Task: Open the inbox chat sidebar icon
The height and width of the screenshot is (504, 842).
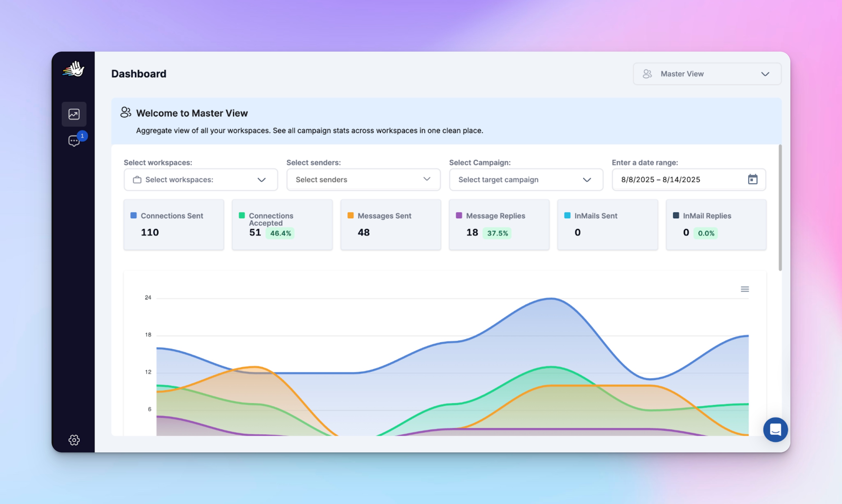Action: (74, 141)
